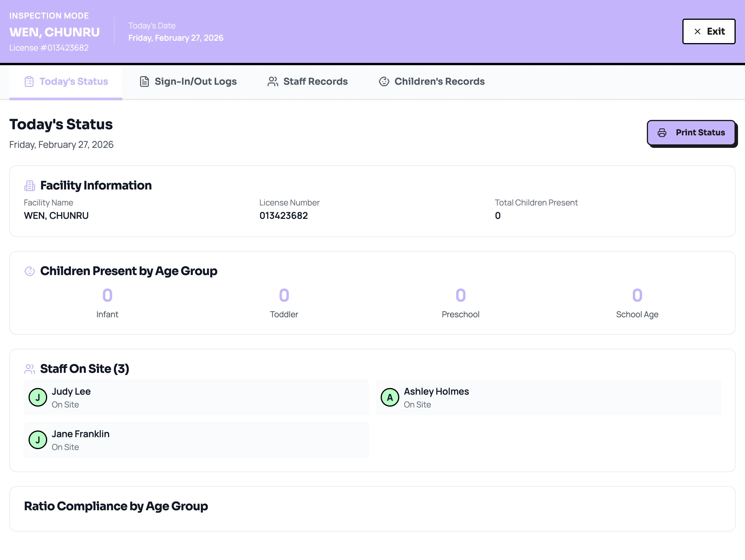Click the baby icon beside Children Present by Age Group
Image resolution: width=745 pixels, height=560 pixels.
point(30,271)
